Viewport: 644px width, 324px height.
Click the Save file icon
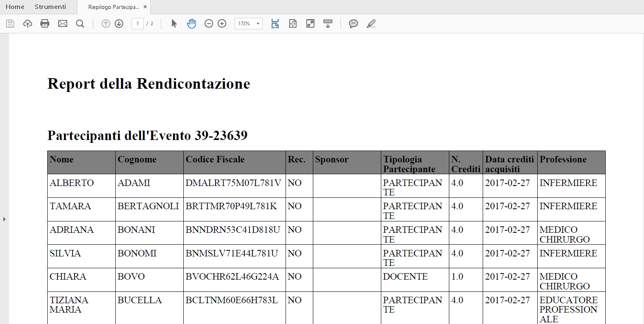(x=10, y=24)
